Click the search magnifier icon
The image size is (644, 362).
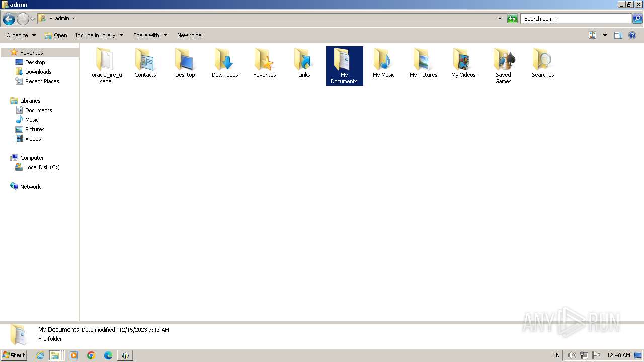coord(637,19)
